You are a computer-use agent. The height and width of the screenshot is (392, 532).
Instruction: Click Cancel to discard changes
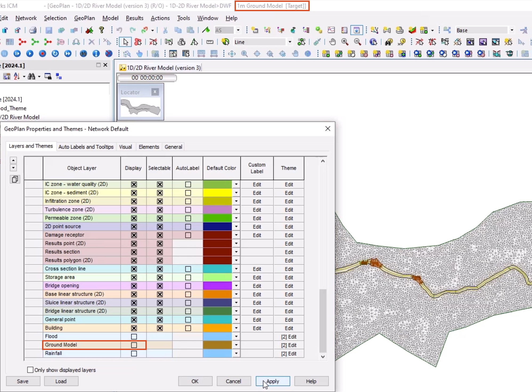coord(233,381)
